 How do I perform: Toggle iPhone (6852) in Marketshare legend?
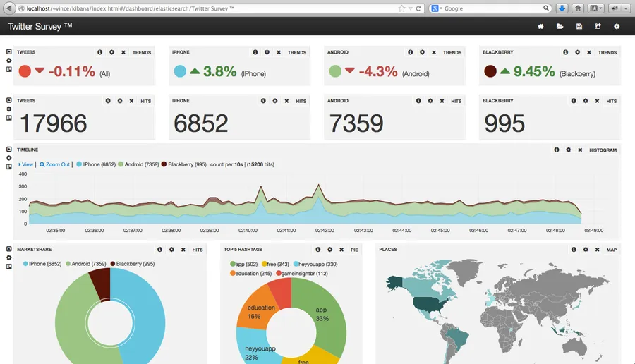coord(42,264)
